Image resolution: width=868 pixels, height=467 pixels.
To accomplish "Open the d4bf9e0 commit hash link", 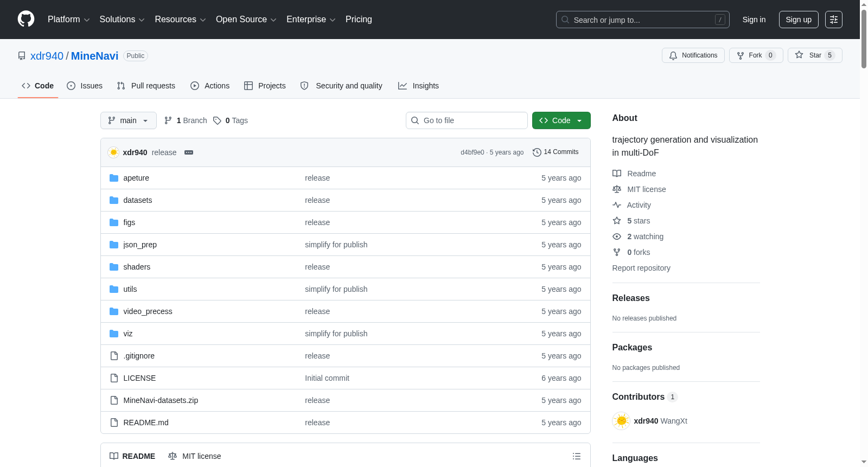I will tap(472, 152).
